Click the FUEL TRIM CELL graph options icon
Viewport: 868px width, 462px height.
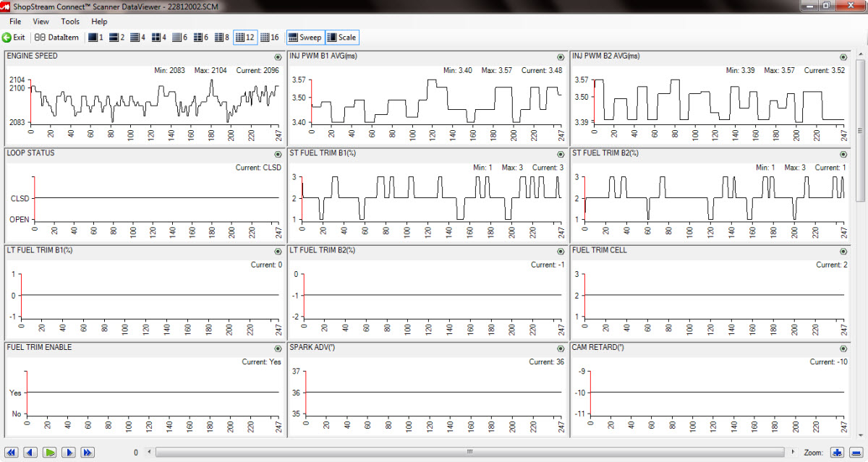842,251
